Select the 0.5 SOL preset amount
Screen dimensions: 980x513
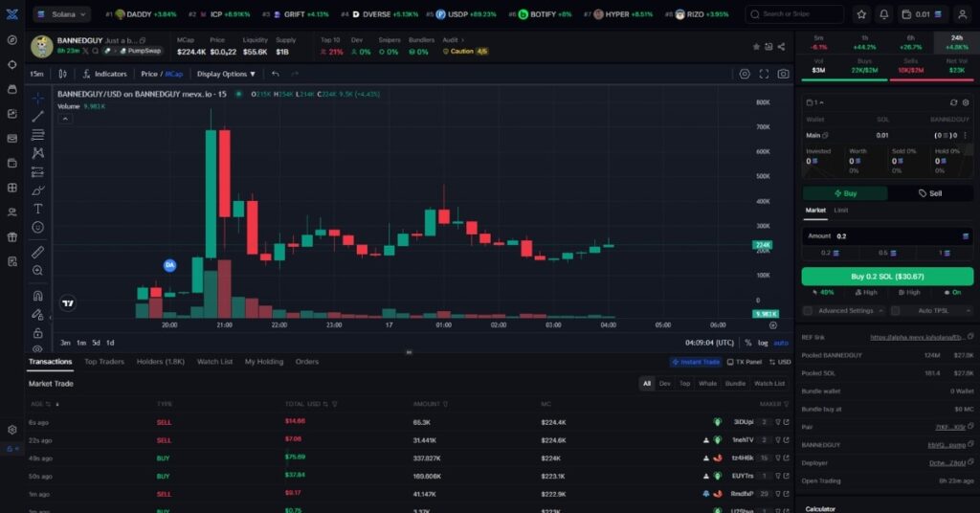pos(887,253)
